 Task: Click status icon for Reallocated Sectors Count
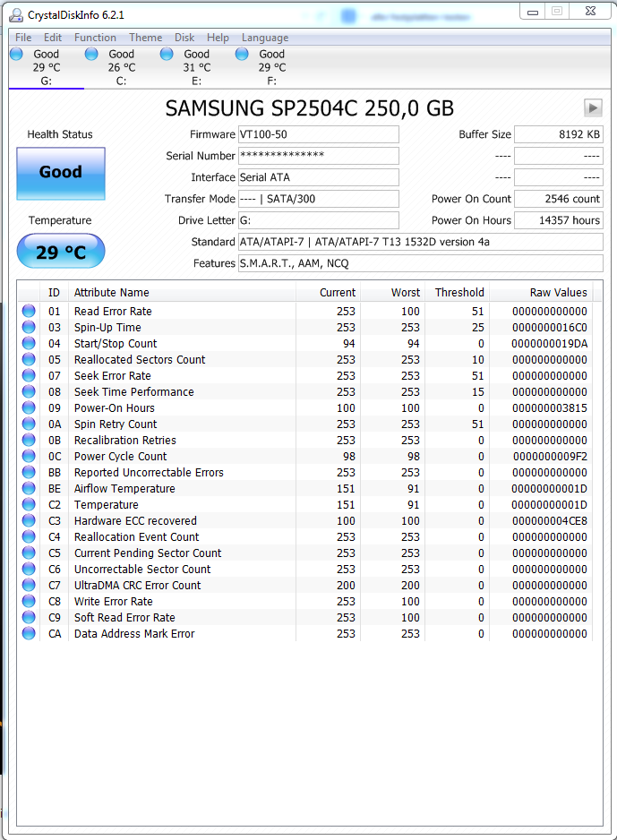(x=29, y=359)
